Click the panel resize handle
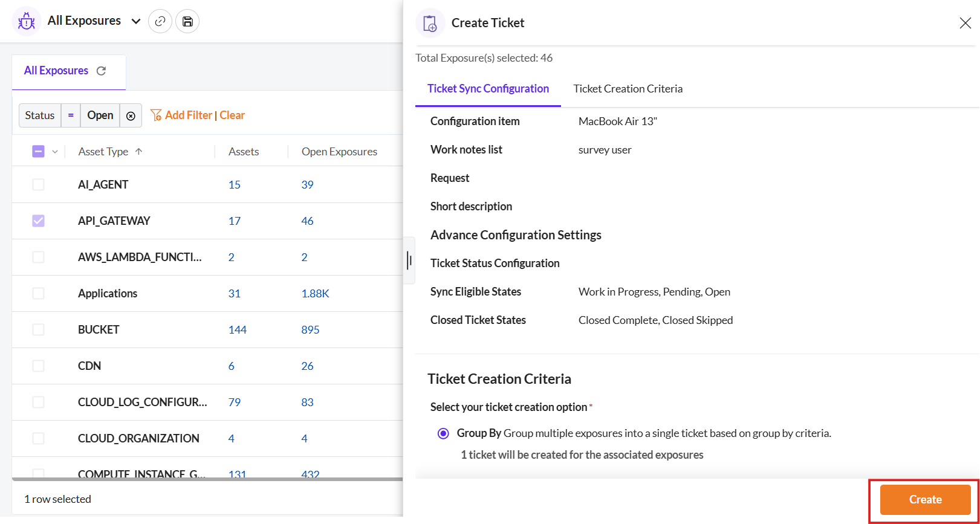This screenshot has width=980, height=524. click(x=409, y=260)
